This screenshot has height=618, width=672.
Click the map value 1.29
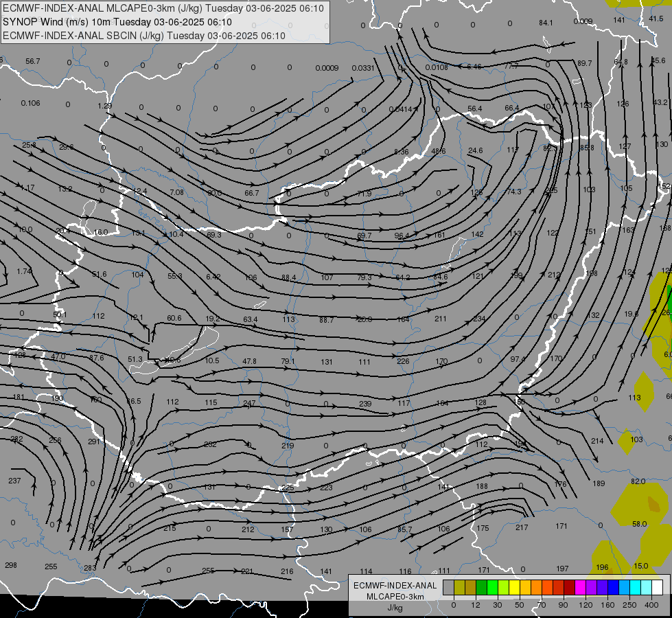click(104, 106)
